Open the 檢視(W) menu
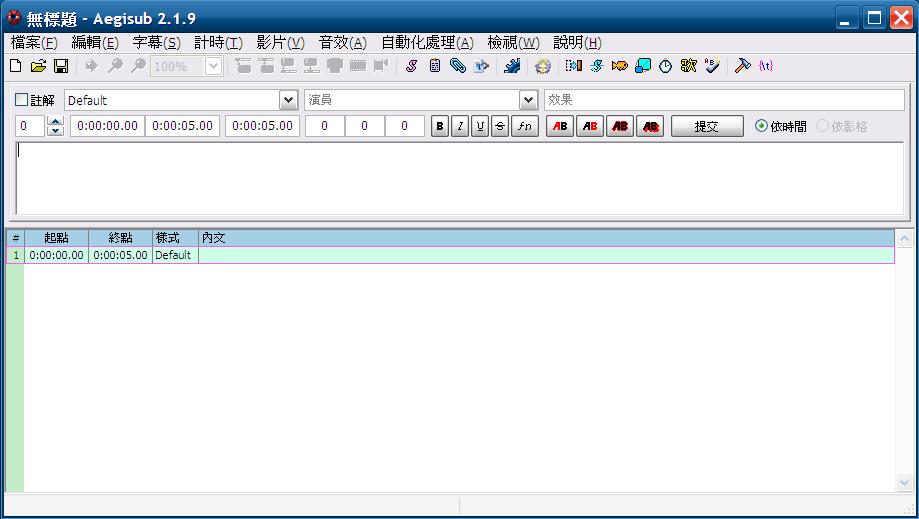This screenshot has width=919, height=519. coord(513,43)
